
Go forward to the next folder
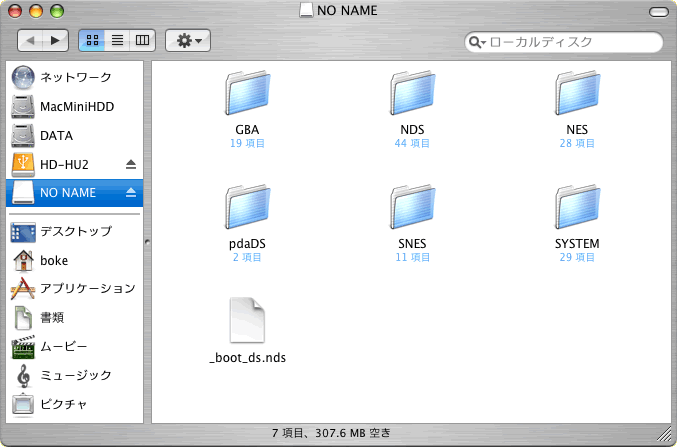click(x=55, y=41)
